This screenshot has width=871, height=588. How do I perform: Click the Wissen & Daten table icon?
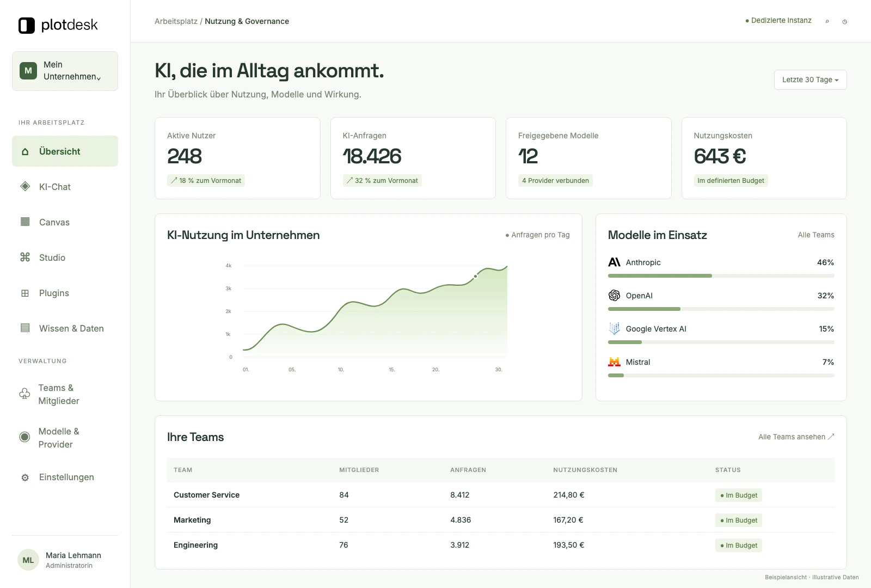pyautogui.click(x=25, y=328)
